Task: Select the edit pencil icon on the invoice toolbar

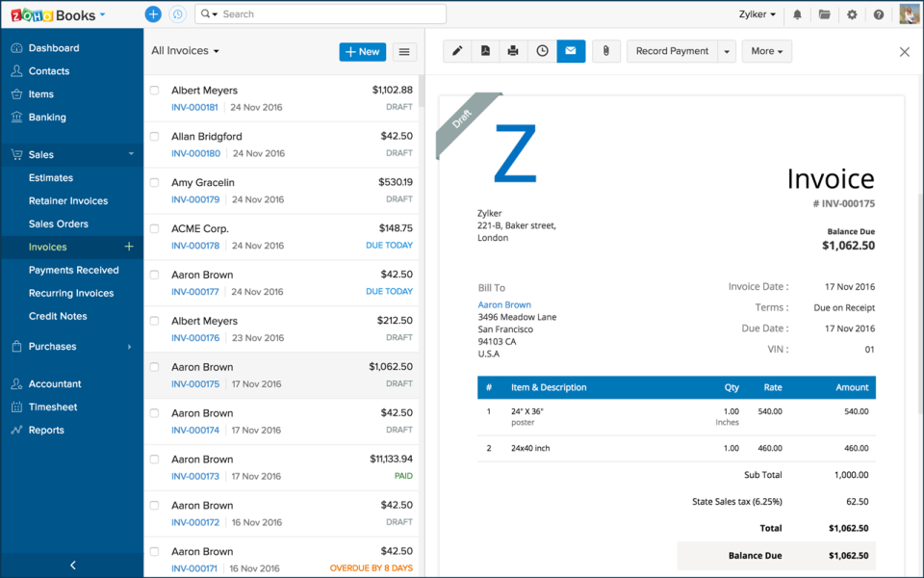Action: point(456,51)
